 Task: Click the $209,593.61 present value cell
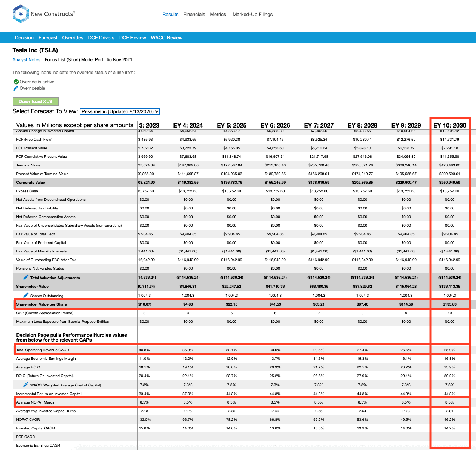(450, 174)
